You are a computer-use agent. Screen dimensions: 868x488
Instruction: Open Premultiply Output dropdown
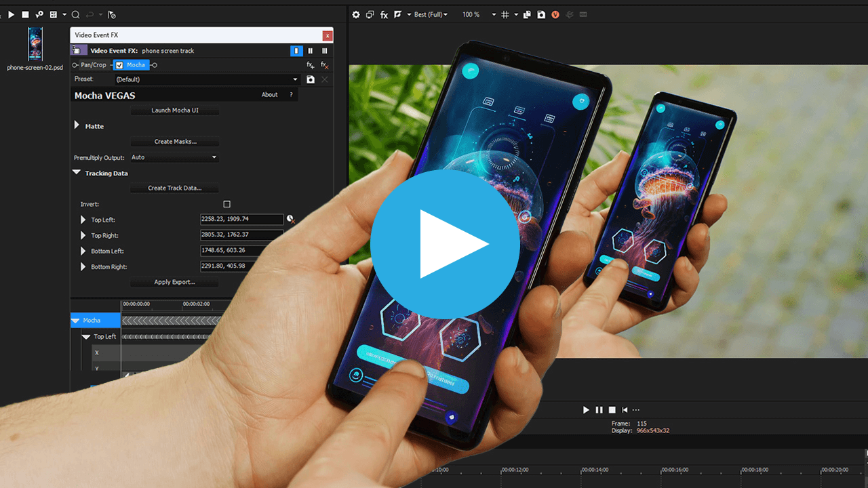click(x=214, y=157)
